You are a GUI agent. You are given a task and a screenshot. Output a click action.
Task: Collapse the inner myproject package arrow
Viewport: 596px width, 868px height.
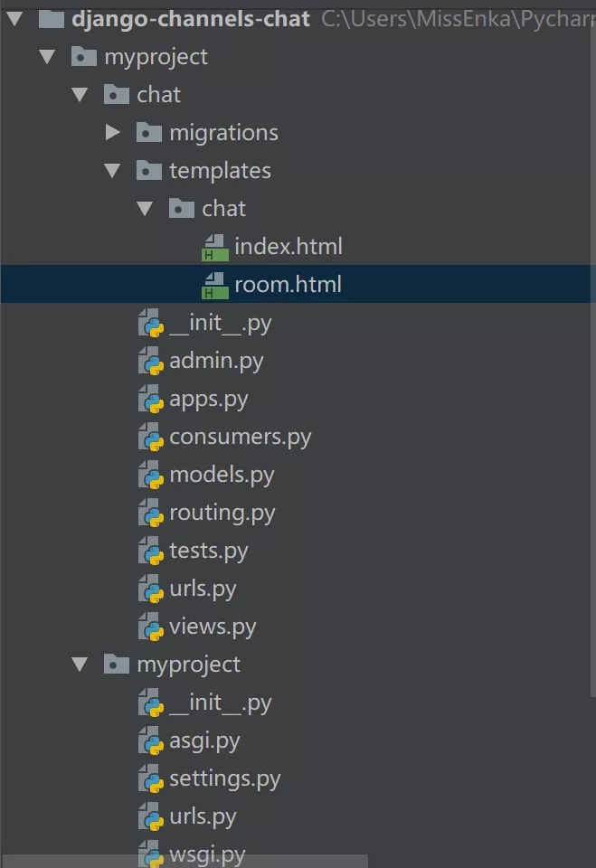(80, 665)
